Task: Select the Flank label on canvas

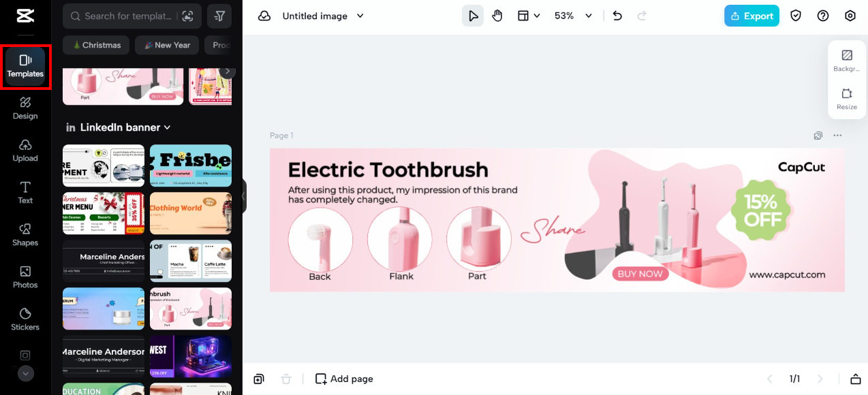Action: pos(401,276)
